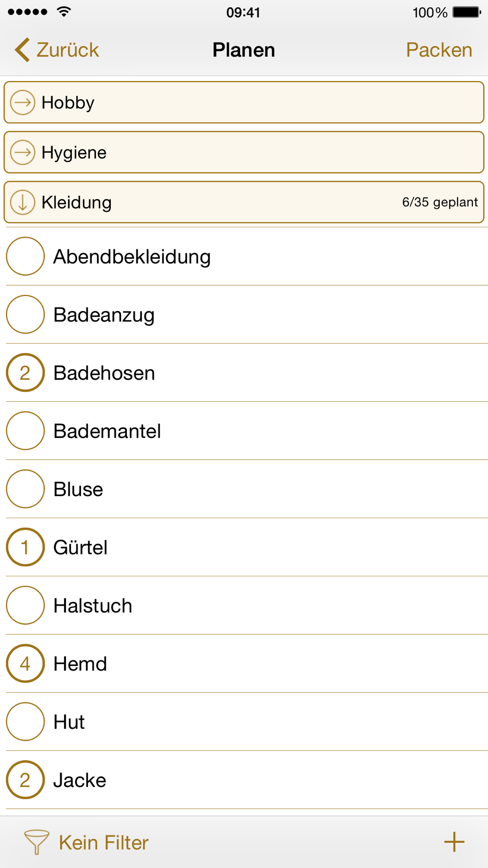Expand the Hobby category
The image size is (488, 868).
point(22,103)
